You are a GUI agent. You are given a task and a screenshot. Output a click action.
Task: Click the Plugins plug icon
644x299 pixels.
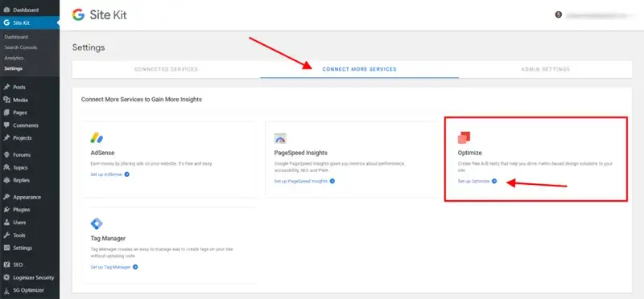[x=6, y=210]
